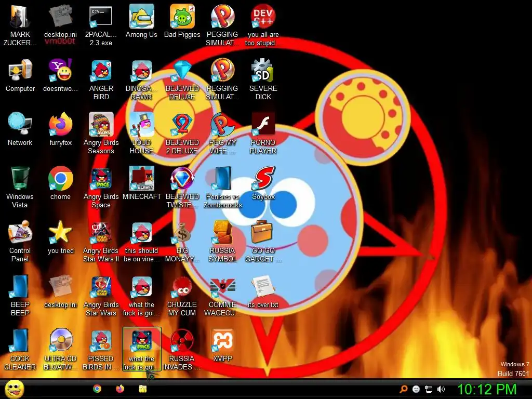Launch the GO GO GADGET briefcase icon
Image resolution: width=532 pixels, height=399 pixels.
[x=263, y=242]
